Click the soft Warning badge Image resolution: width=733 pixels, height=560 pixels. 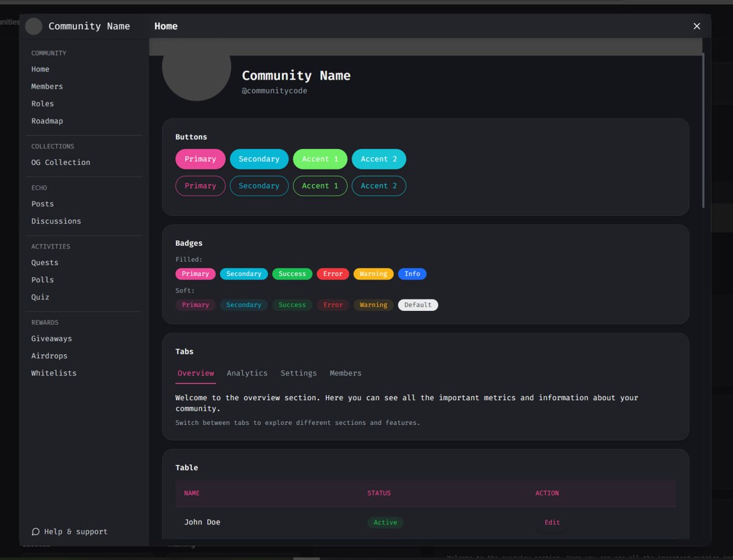pyautogui.click(x=373, y=305)
